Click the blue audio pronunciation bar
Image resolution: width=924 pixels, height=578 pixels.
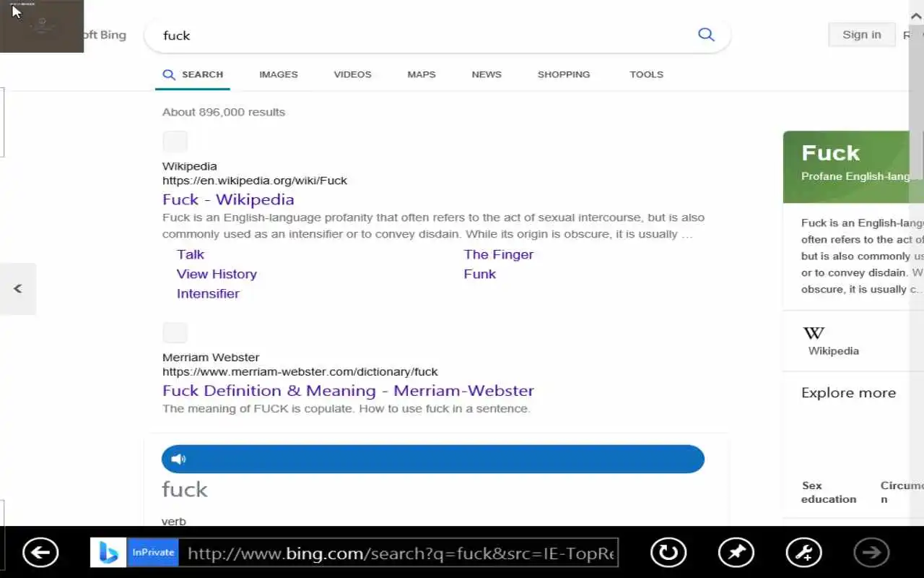[x=433, y=459]
